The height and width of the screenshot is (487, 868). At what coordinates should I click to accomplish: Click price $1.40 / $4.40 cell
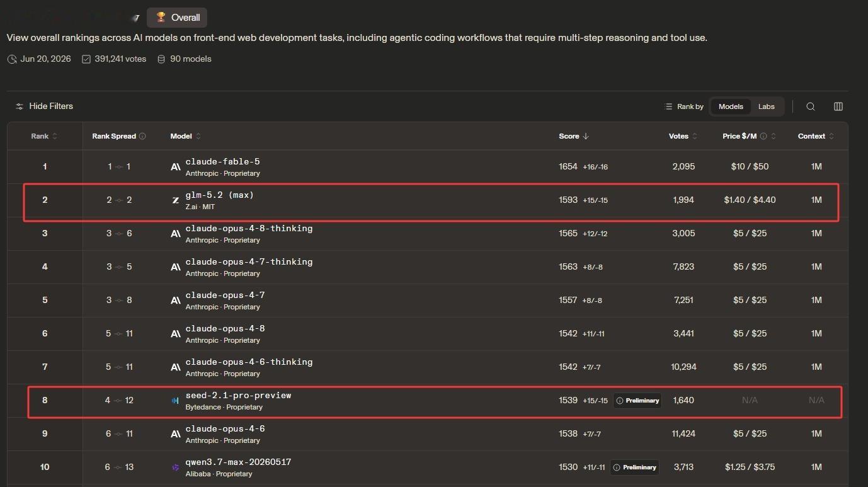point(750,200)
